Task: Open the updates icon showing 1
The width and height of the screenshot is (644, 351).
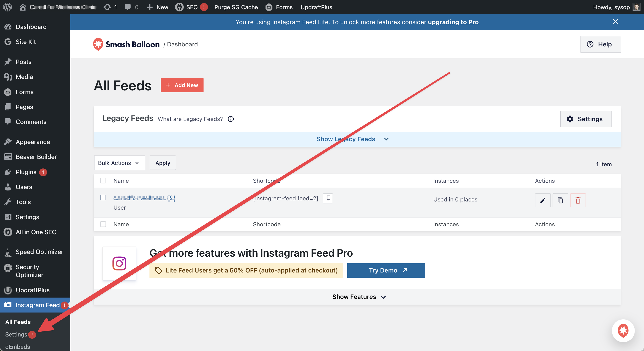Action: 110,7
